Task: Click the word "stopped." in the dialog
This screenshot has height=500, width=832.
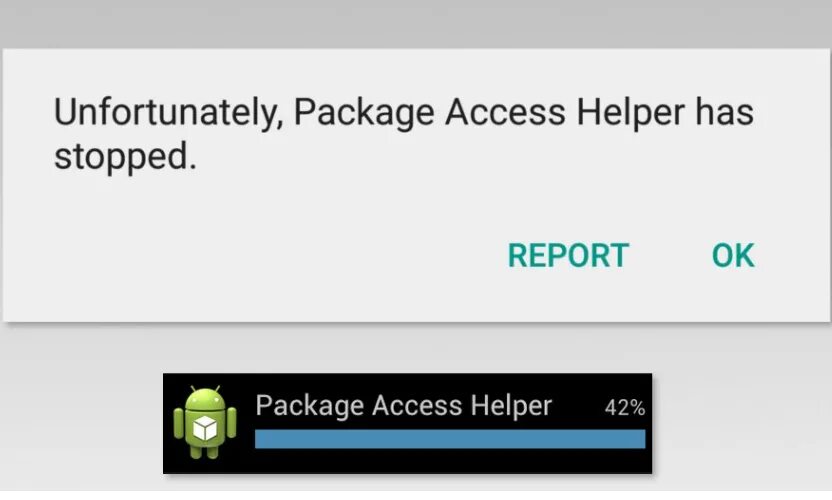Action: pyautogui.click(x=125, y=157)
